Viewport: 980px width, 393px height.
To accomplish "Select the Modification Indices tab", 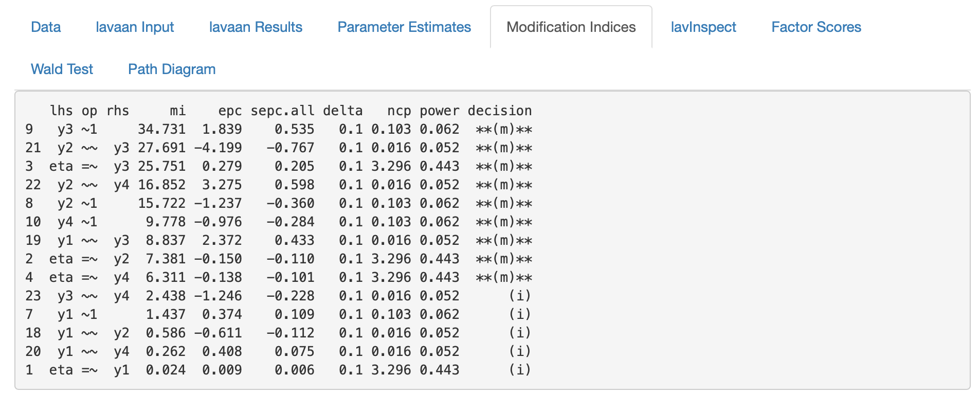I will tap(571, 27).
